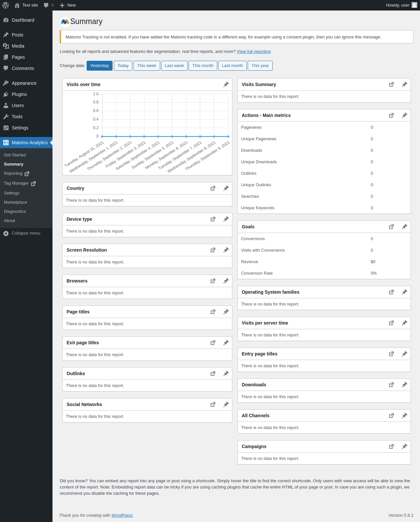The width and height of the screenshot is (420, 522).
Task: Pin the Operating System families widget
Action: pyautogui.click(x=405, y=292)
